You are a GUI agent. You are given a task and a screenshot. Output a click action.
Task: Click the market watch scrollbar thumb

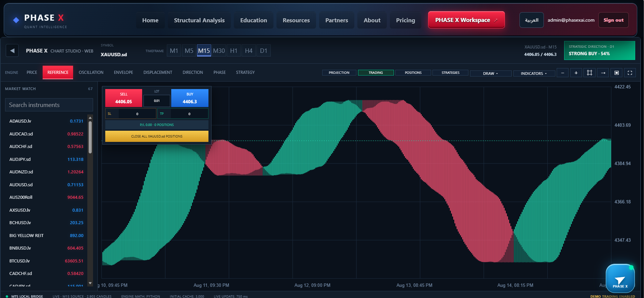(90, 137)
